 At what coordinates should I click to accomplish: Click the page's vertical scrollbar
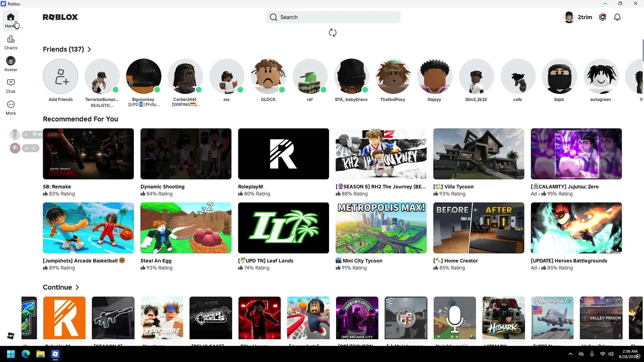click(x=642, y=49)
